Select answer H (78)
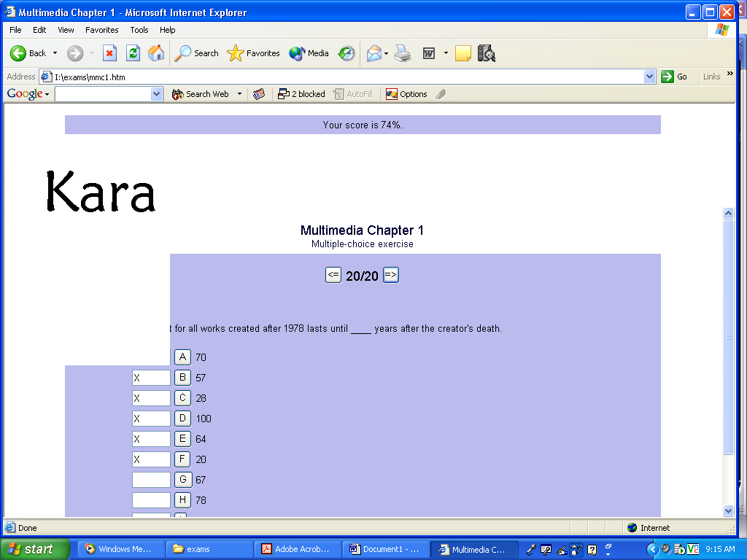The image size is (747, 560). [182, 500]
